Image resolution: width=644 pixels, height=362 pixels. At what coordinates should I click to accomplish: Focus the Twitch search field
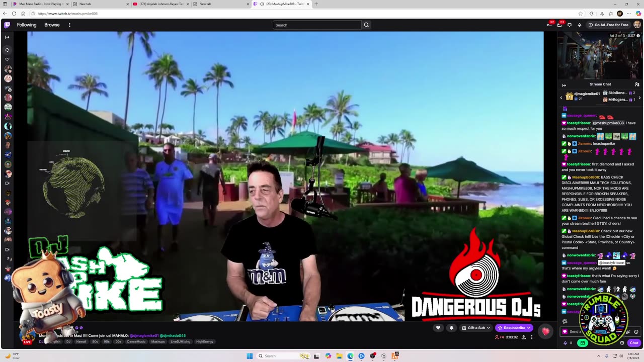[x=317, y=25]
